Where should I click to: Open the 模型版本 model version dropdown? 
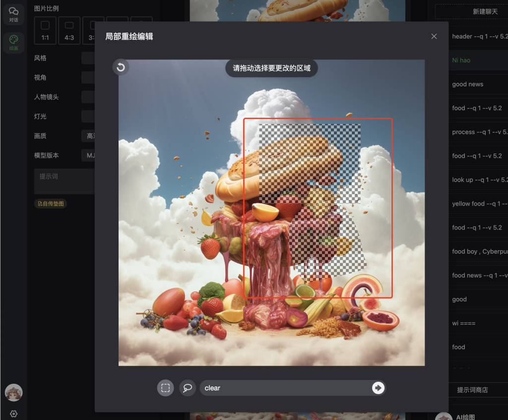(x=89, y=155)
